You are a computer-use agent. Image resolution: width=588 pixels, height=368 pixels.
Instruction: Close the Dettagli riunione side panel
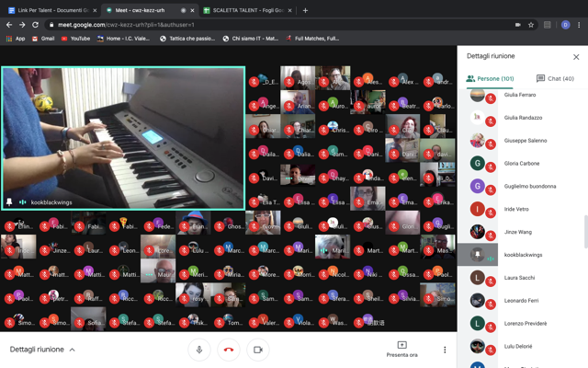[576, 57]
